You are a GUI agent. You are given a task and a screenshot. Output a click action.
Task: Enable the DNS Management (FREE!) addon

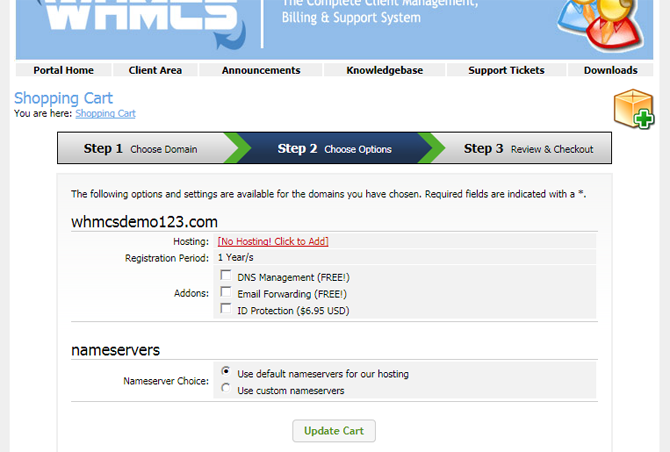226,275
